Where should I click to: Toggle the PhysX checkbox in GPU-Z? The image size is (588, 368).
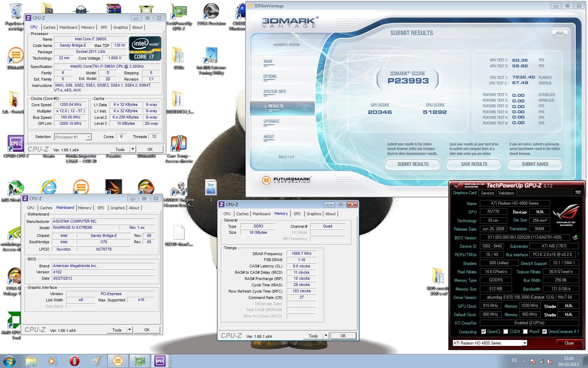pos(525,332)
